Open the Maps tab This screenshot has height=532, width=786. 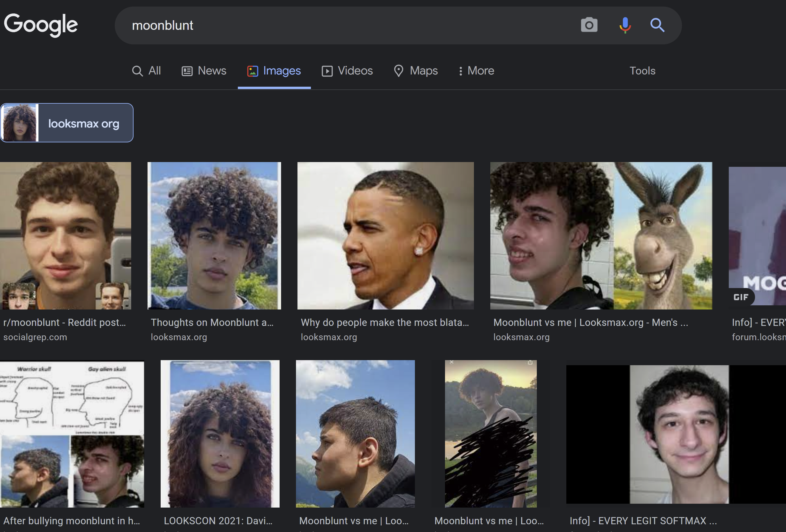click(416, 71)
